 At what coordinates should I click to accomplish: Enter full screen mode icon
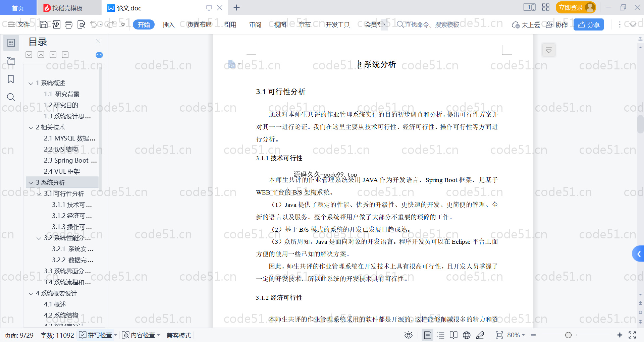632,335
